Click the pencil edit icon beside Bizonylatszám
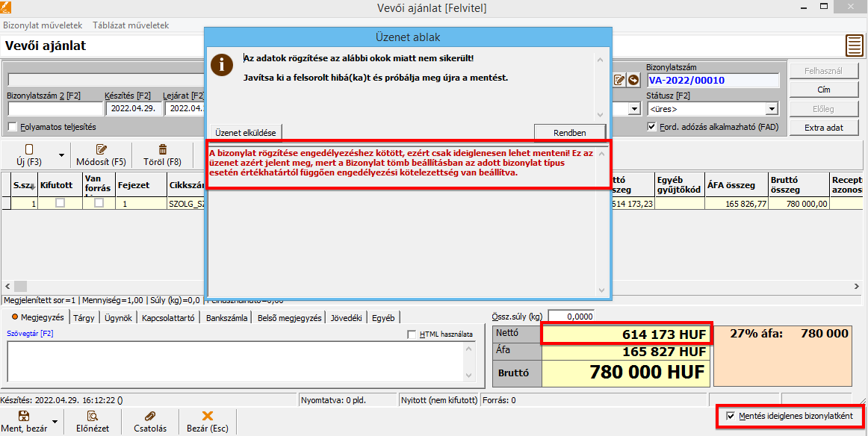The height and width of the screenshot is (436, 868). coord(619,80)
